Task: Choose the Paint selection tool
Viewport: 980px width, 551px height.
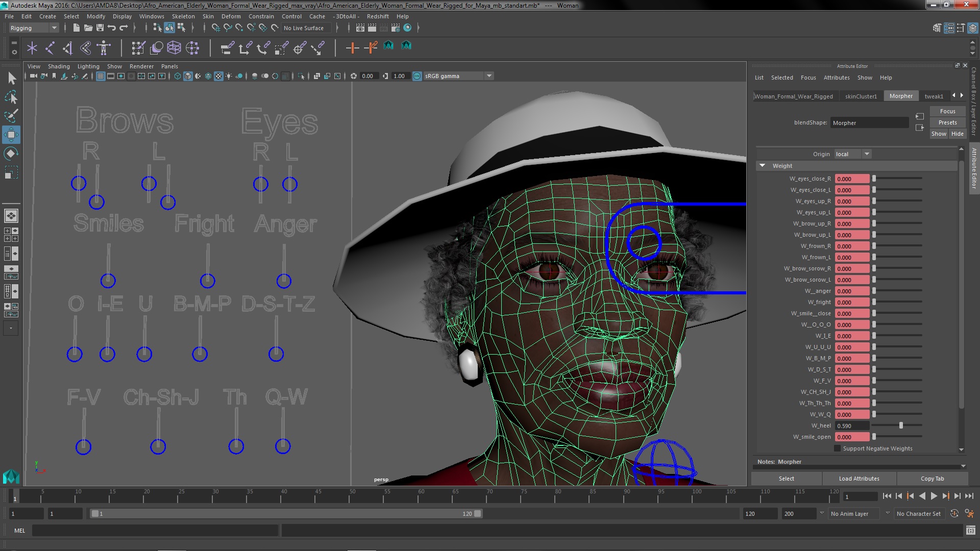Action: [x=12, y=116]
